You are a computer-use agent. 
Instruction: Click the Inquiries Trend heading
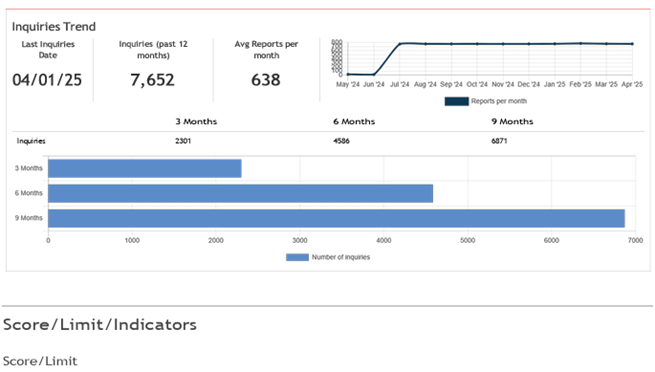(x=54, y=27)
